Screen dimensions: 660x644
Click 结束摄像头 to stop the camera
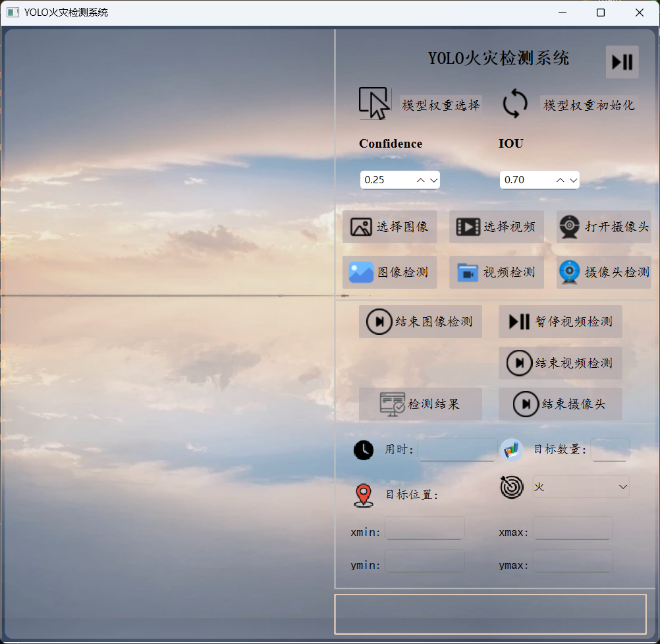561,404
